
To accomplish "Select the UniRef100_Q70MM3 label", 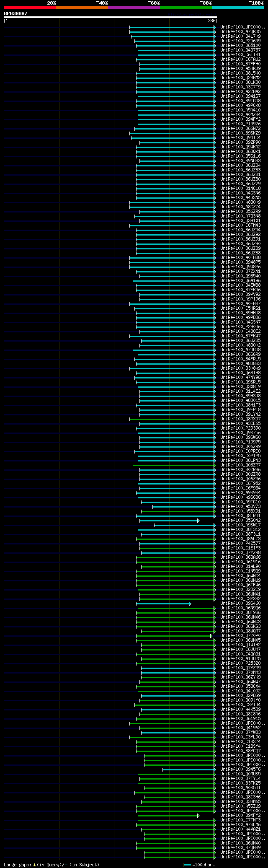I will 240,672.
